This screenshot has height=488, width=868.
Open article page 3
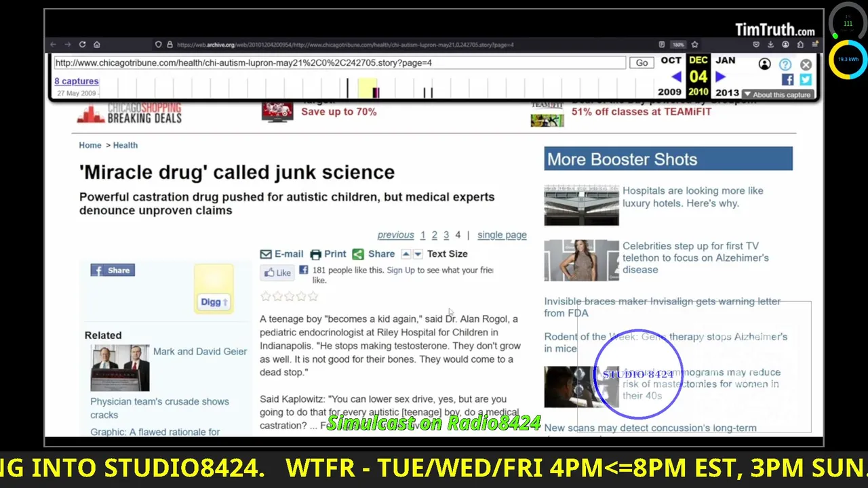(446, 235)
